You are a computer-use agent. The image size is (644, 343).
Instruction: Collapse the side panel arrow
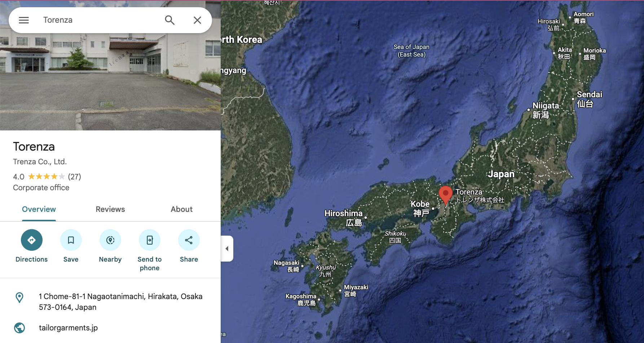[x=227, y=249]
